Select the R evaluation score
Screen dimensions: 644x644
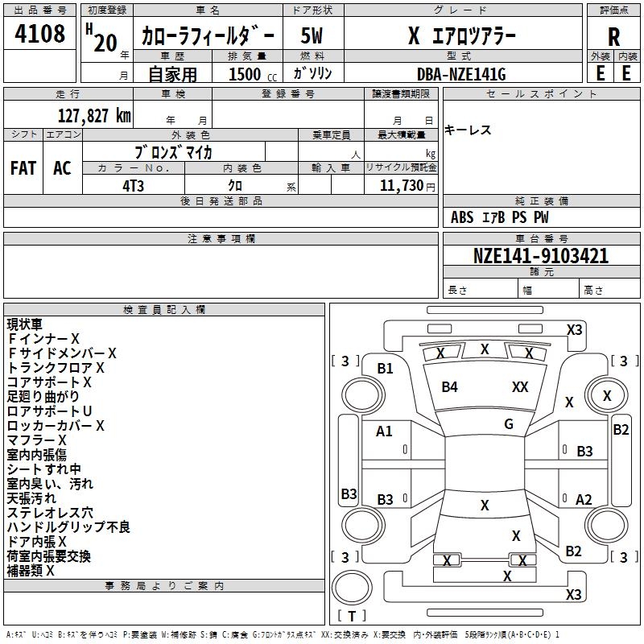(x=613, y=37)
